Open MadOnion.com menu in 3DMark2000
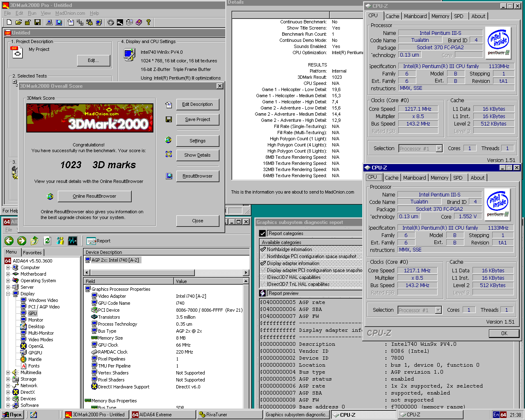Image resolution: width=525 pixels, height=420 pixels. point(70,13)
